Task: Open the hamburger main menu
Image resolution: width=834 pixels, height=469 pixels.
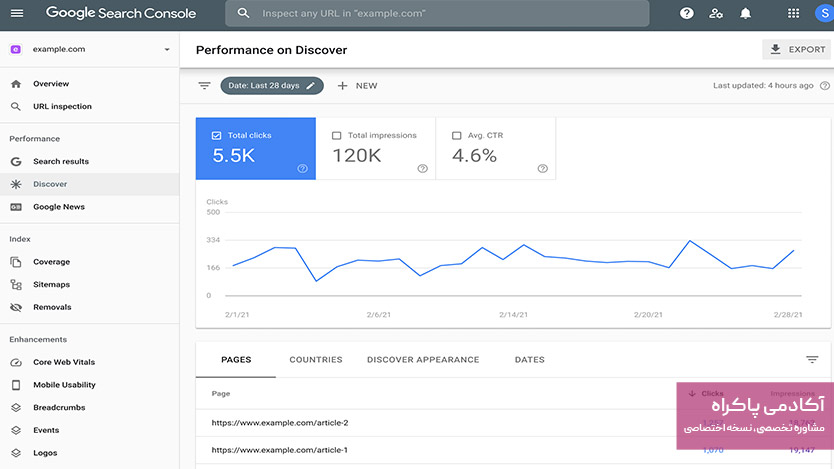Action: pyautogui.click(x=17, y=13)
